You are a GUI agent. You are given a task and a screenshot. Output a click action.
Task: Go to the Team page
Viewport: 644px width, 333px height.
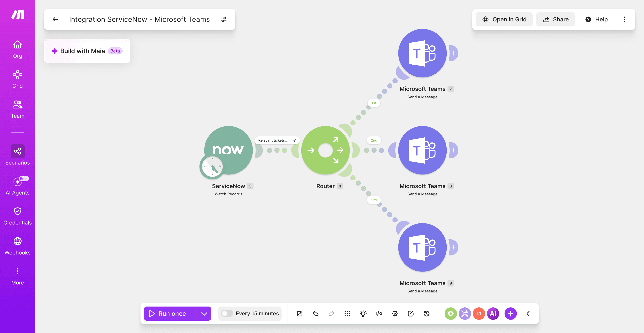click(x=17, y=109)
